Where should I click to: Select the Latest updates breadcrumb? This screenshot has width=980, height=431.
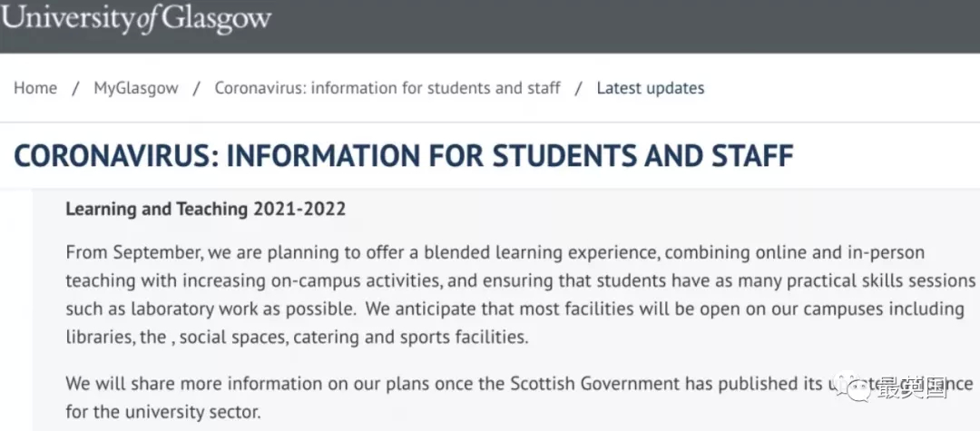[650, 88]
